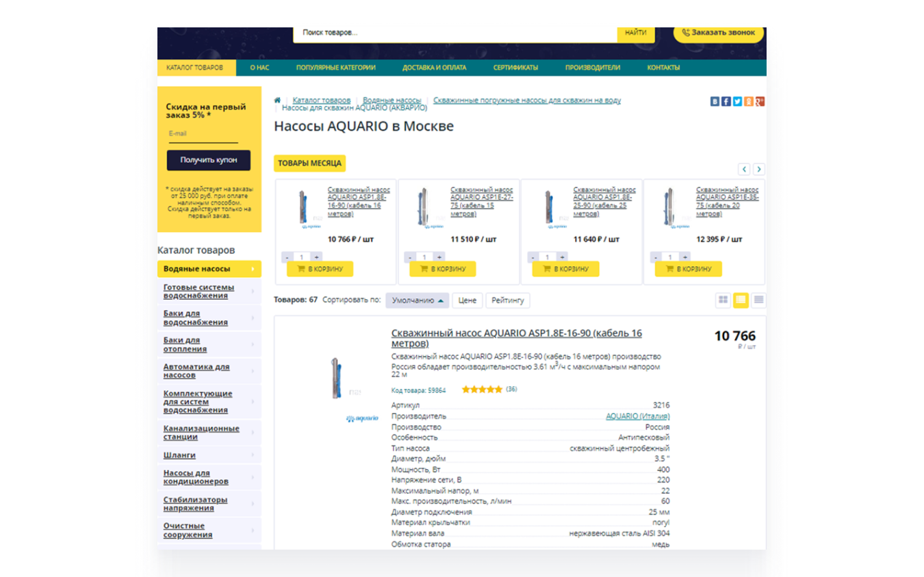
Task: Share page on Facebook
Action: [x=726, y=101]
